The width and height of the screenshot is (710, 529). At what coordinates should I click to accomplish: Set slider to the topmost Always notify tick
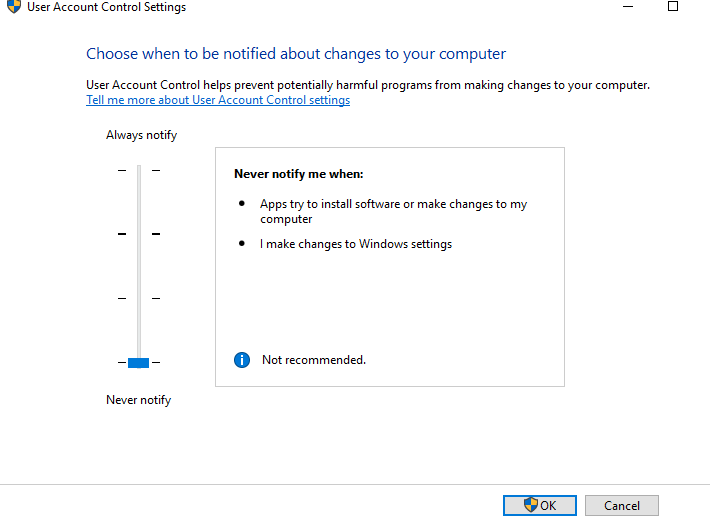click(x=139, y=170)
